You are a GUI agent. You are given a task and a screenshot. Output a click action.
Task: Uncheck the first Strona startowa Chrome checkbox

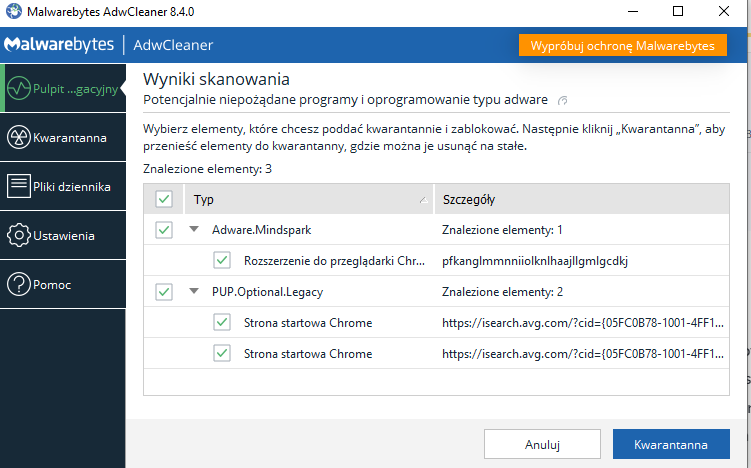222,322
